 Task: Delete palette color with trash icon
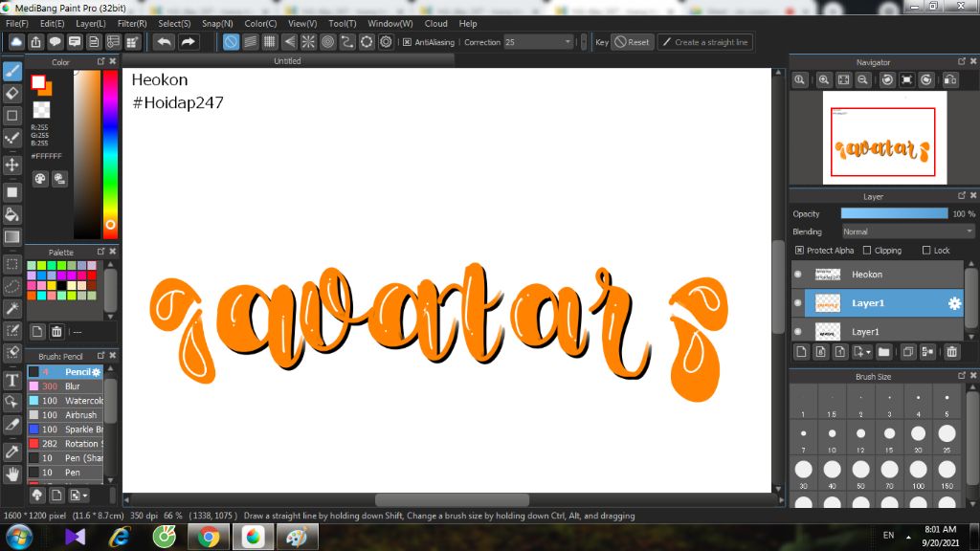click(x=56, y=332)
